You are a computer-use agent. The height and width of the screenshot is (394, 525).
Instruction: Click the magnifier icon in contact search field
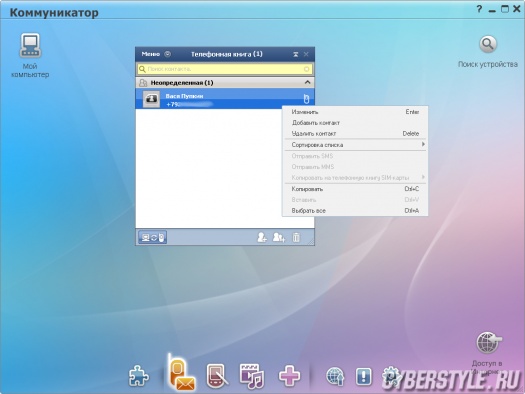142,69
